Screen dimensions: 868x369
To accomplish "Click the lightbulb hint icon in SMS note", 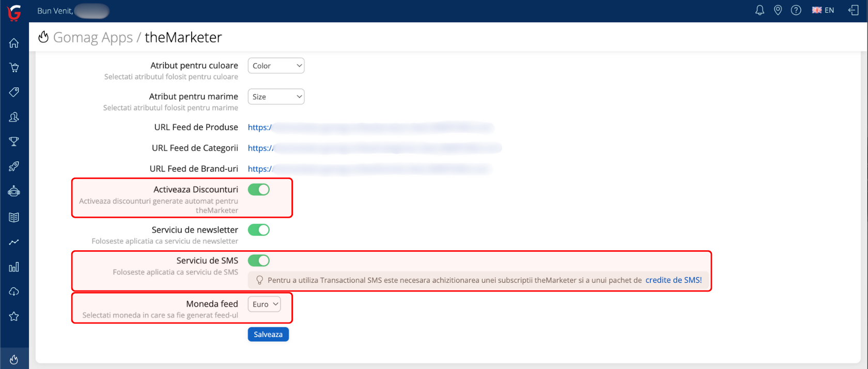I will pos(260,280).
